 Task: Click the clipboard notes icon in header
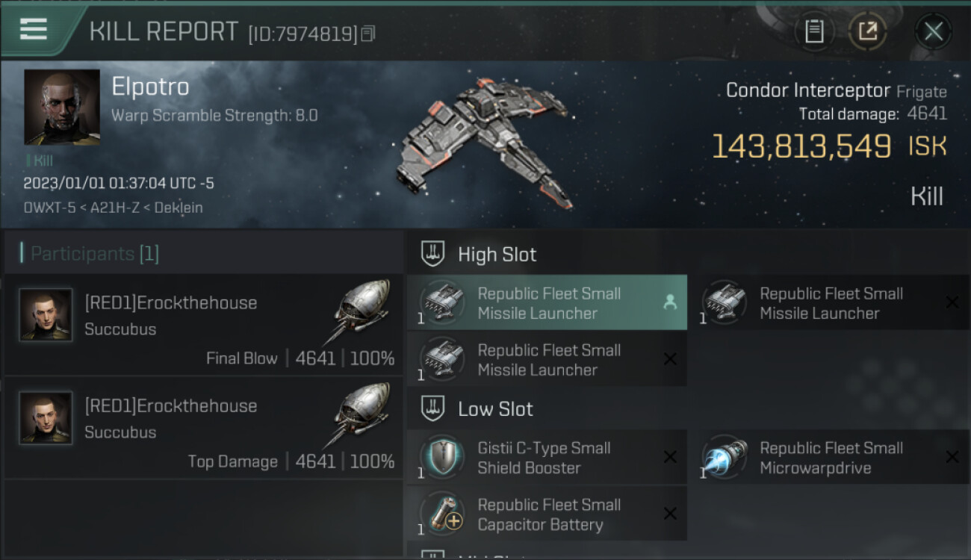coord(814,31)
